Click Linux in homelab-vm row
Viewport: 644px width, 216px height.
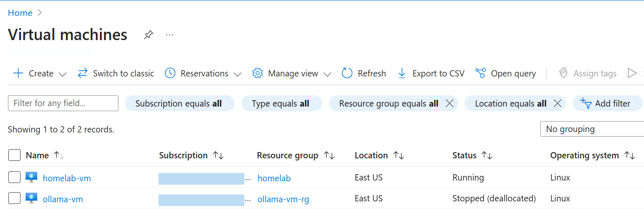[560, 178]
